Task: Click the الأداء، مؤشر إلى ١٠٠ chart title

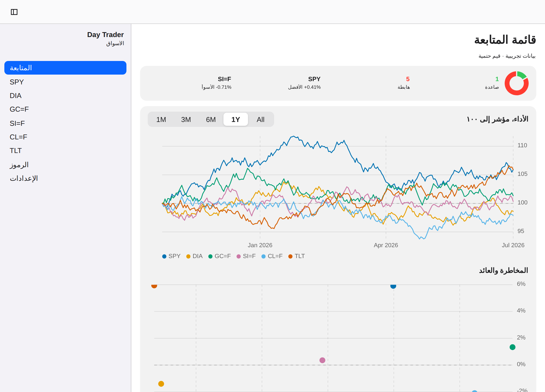Action: pyautogui.click(x=497, y=119)
